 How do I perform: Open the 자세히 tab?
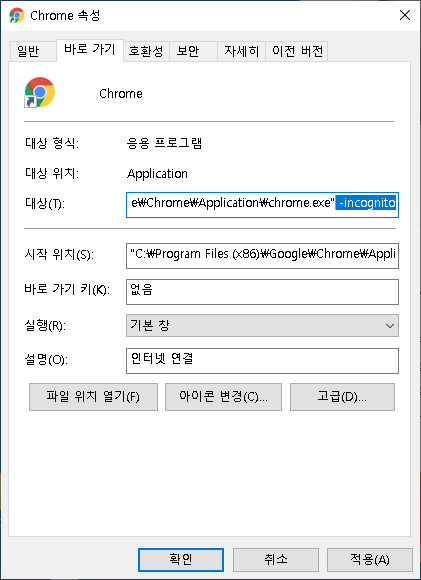241,51
